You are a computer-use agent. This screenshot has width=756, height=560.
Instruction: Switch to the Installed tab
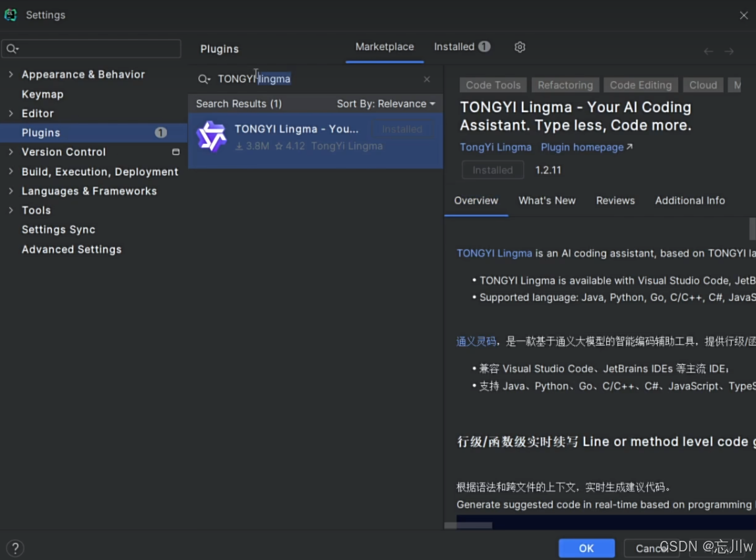462,47
